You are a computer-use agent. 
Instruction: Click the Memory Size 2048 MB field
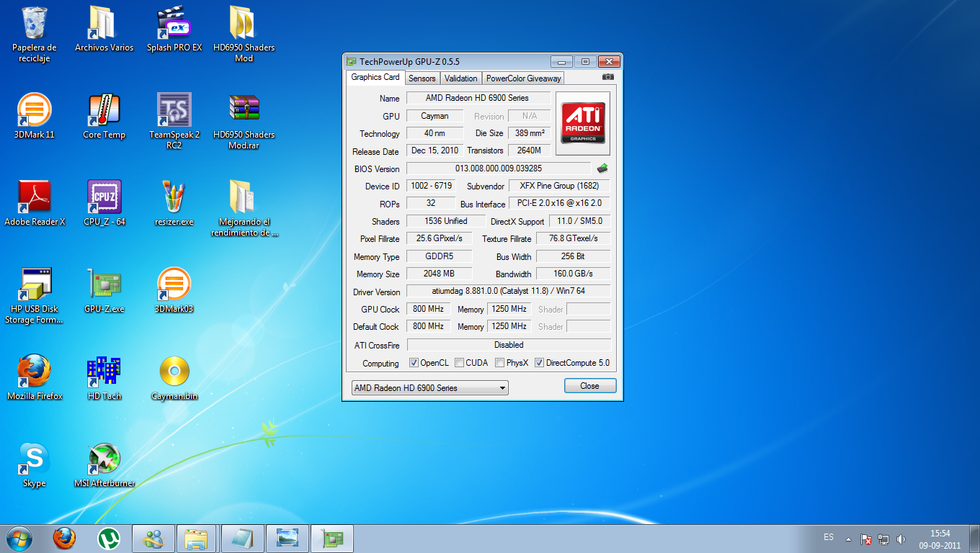pyautogui.click(x=440, y=274)
